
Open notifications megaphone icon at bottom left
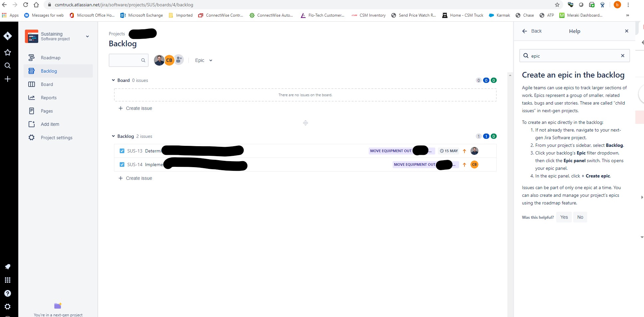click(x=8, y=267)
